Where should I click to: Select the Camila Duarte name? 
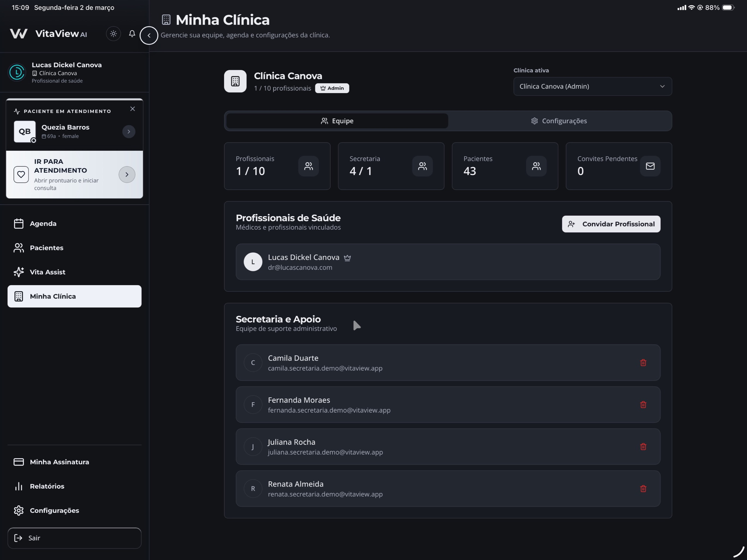pos(293,358)
